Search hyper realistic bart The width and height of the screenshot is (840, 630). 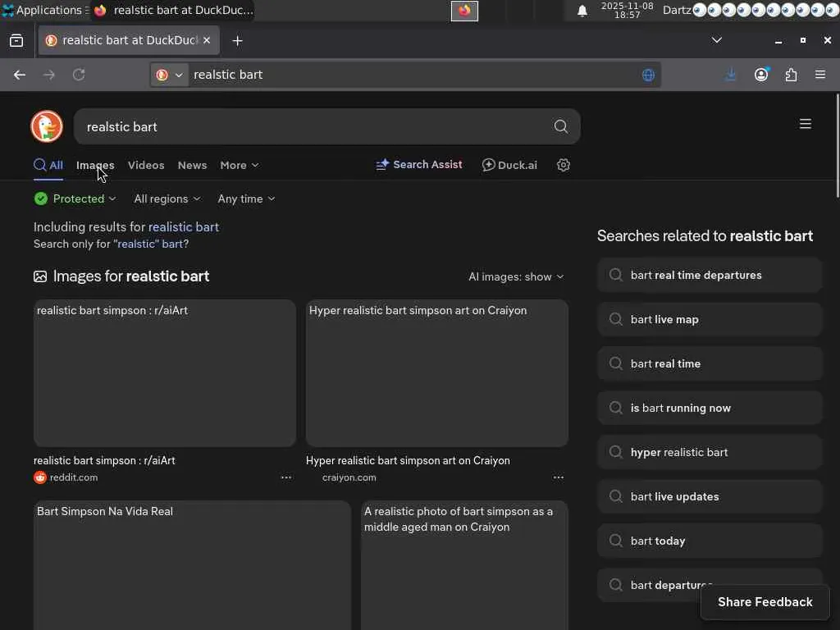tap(710, 452)
